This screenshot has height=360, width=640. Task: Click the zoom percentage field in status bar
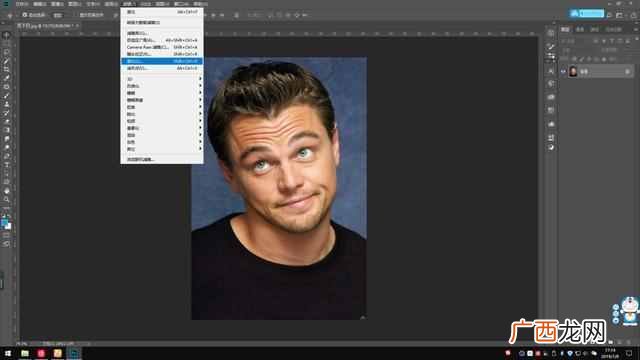coord(23,344)
